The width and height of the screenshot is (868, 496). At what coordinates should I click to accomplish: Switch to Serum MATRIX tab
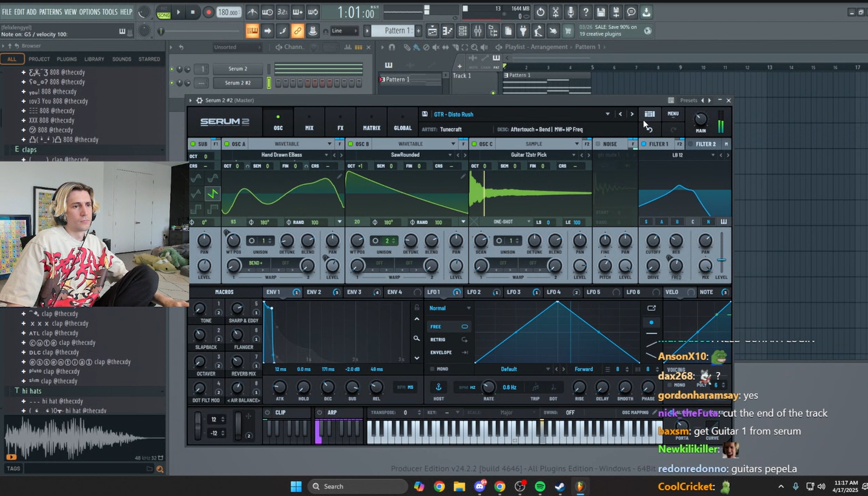coord(371,123)
